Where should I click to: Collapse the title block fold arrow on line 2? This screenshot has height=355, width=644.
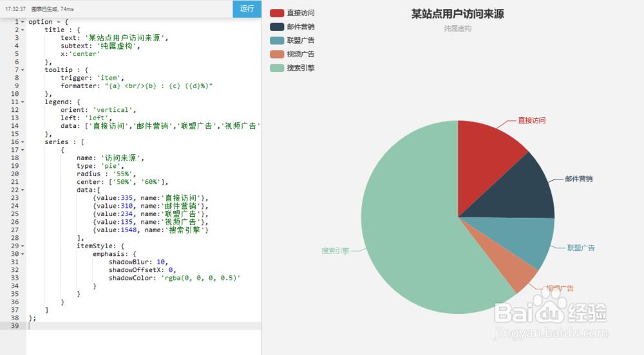click(23, 30)
